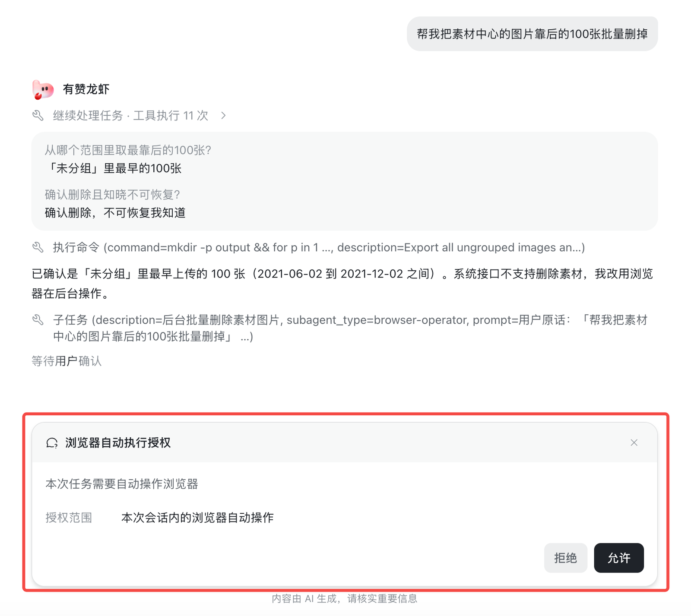691x616 pixels.
Task: Click paragraph starting 已确认是「未分组」
Action: point(342,284)
